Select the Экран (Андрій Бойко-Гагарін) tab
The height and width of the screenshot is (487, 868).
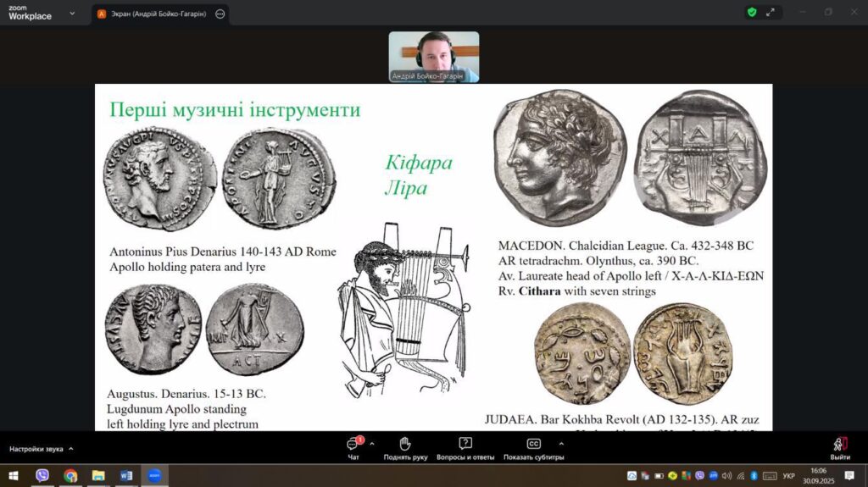153,14
